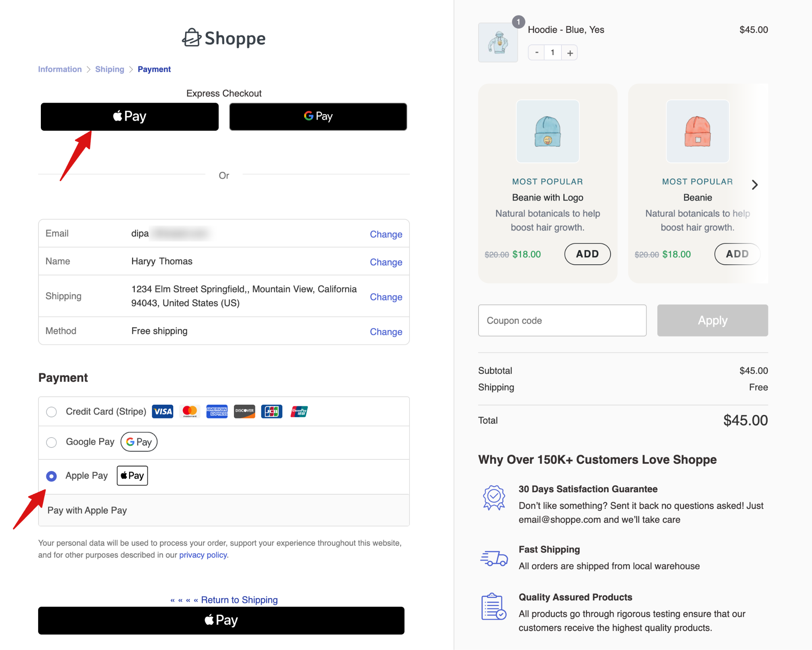
Task: Click the Hoodie quantity field
Action: pyautogui.click(x=553, y=53)
